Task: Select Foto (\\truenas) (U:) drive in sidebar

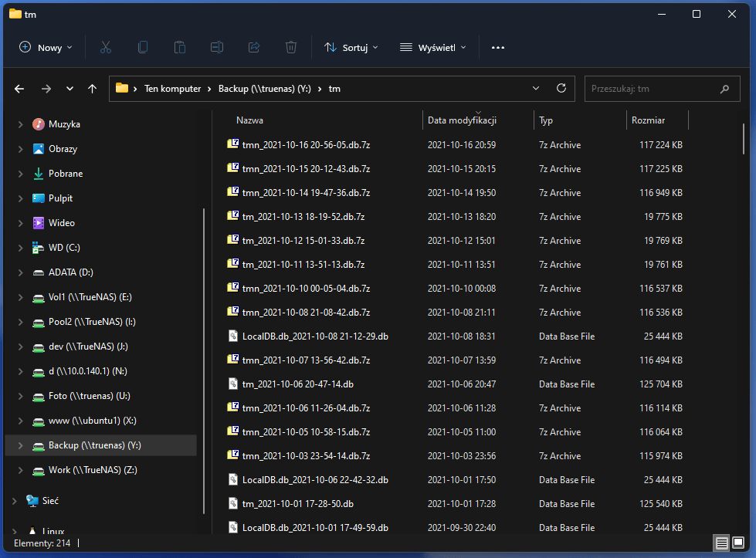Action: tap(88, 396)
